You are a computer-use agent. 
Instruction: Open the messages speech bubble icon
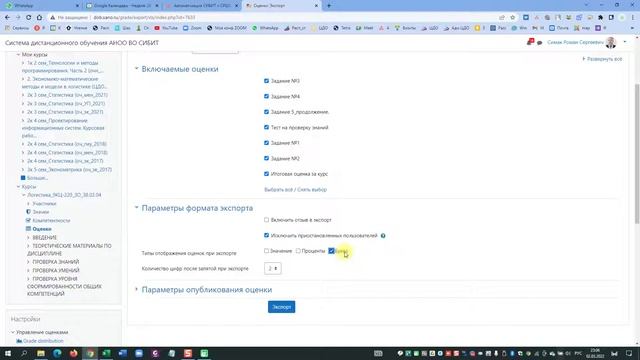pyautogui.click(x=540, y=43)
